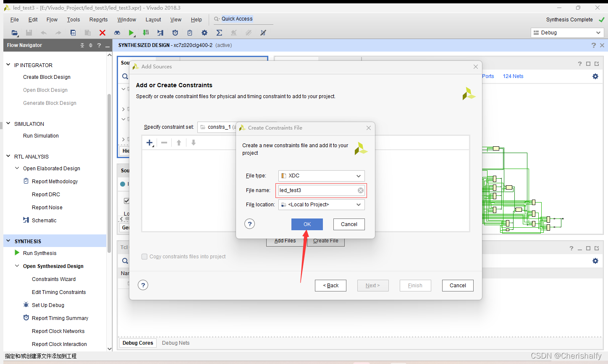The image size is (608, 364).
Task: Click Cancel in Create Constraints File dialog
Action: click(349, 224)
